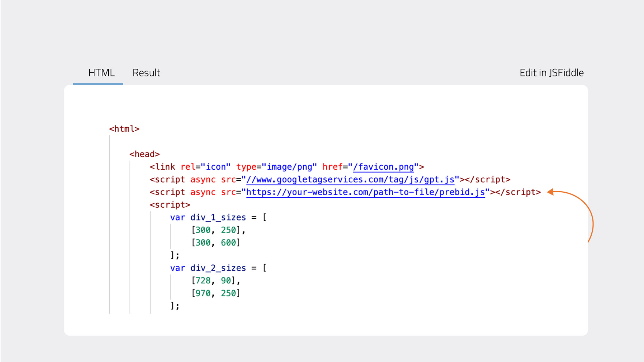Viewport: 644px width, 362px height.
Task: Follow the googletagservices gpt.js URL
Action: pos(350,180)
